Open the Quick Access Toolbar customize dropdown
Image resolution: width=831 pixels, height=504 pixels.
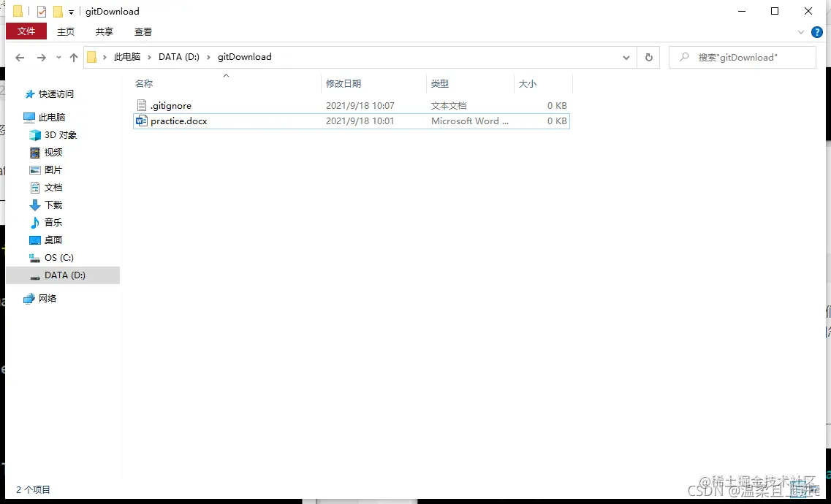point(71,12)
